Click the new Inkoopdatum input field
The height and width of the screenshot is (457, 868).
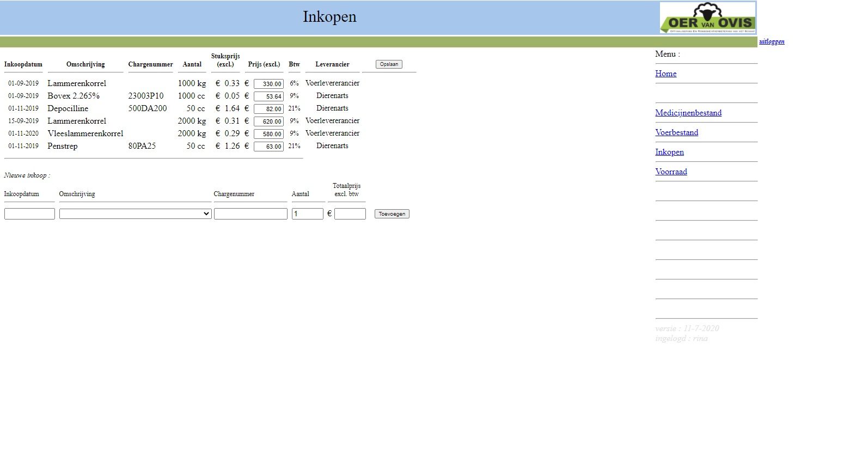point(29,214)
